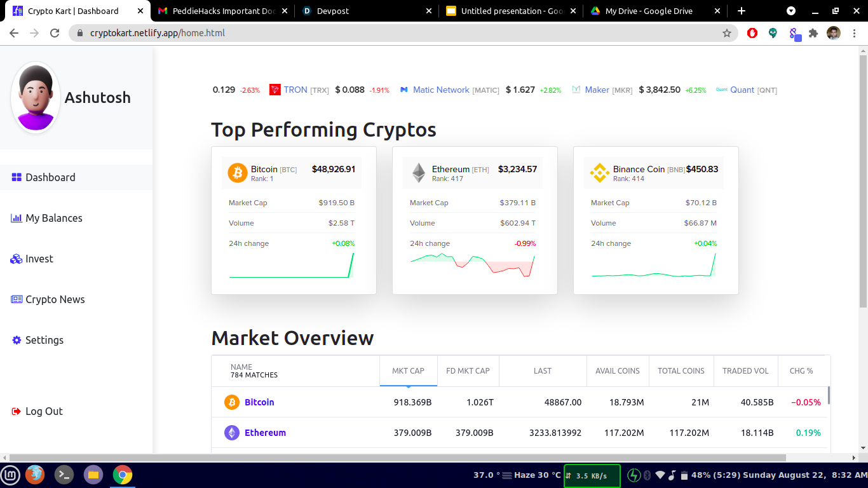Click the TRON red ticker icon
This screenshot has width=868, height=488.
coord(275,90)
